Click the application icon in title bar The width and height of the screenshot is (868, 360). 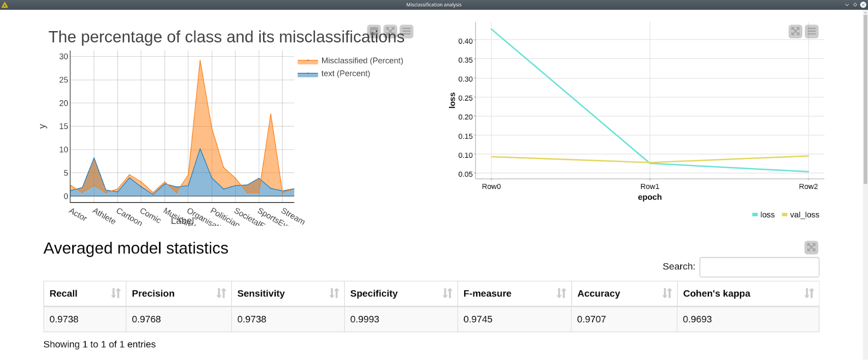point(5,5)
